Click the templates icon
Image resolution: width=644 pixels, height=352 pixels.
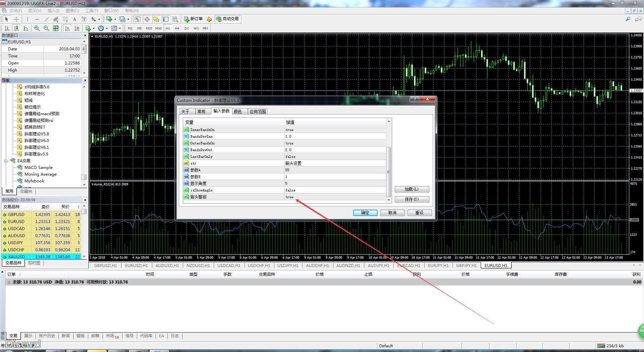click(114, 28)
